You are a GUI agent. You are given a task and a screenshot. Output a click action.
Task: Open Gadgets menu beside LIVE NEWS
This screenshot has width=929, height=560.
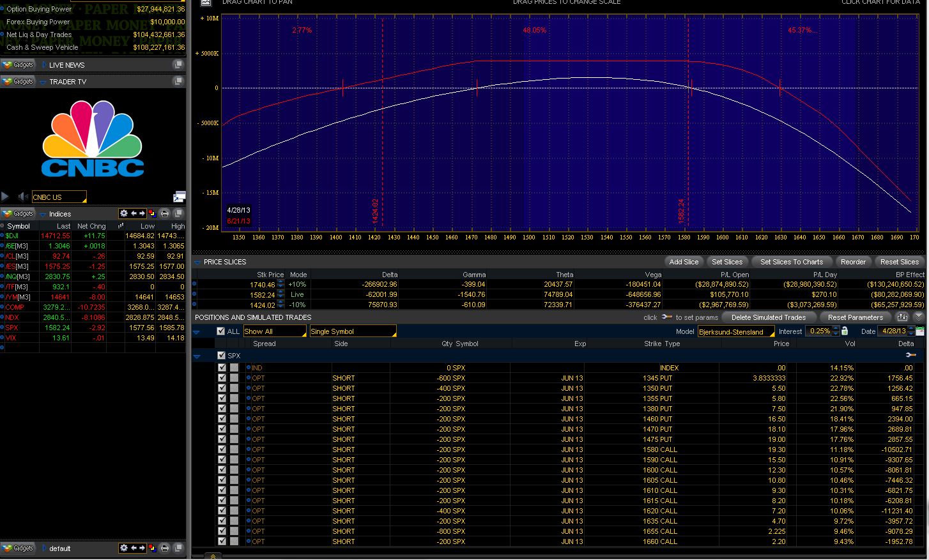click(x=17, y=65)
